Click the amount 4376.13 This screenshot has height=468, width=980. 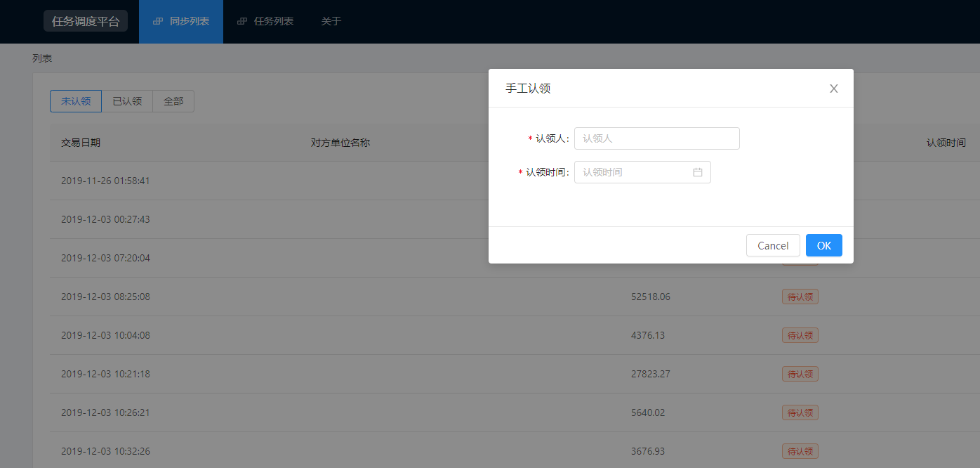coord(648,335)
